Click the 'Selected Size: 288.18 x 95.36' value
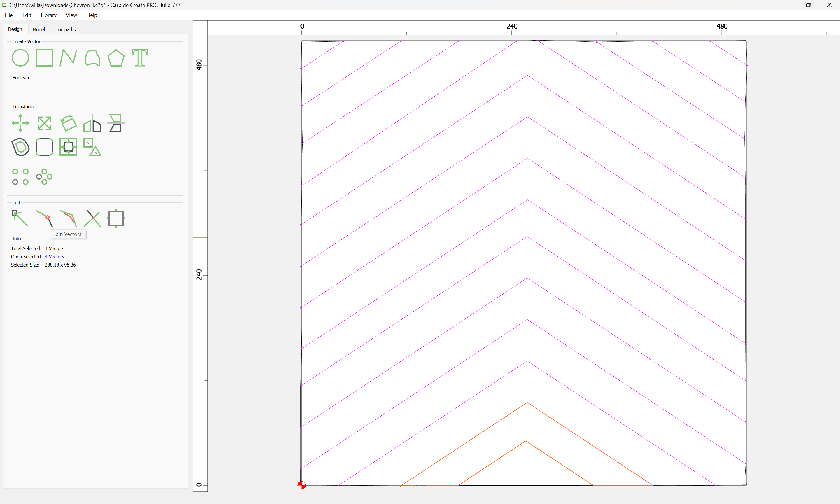Screen dimensions: 840x504 [x=60, y=265]
